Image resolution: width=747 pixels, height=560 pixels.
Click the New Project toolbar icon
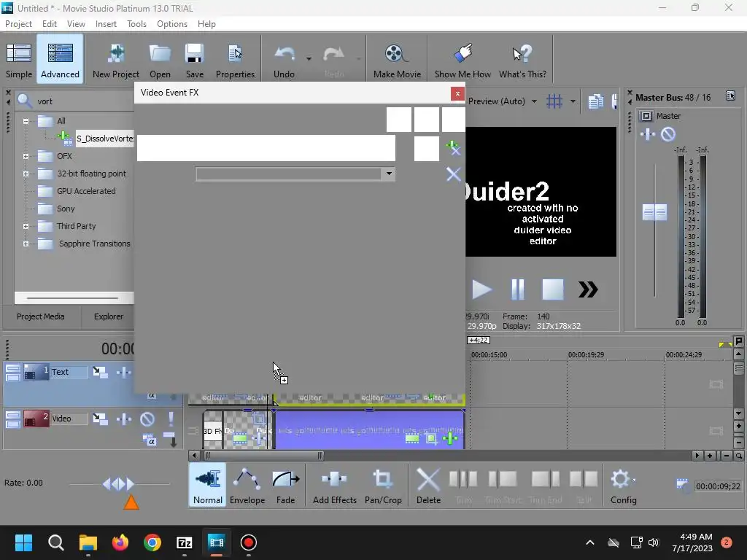[116, 60]
